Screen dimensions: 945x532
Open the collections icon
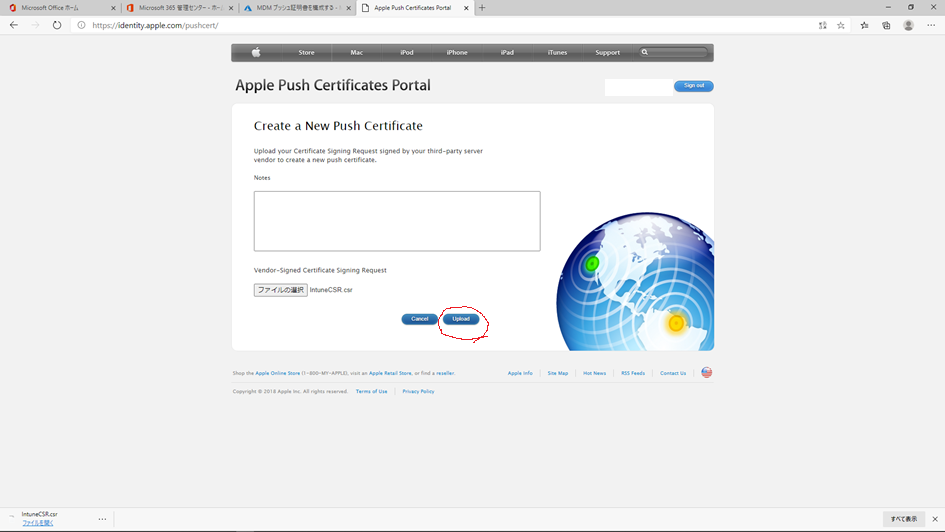tap(886, 25)
